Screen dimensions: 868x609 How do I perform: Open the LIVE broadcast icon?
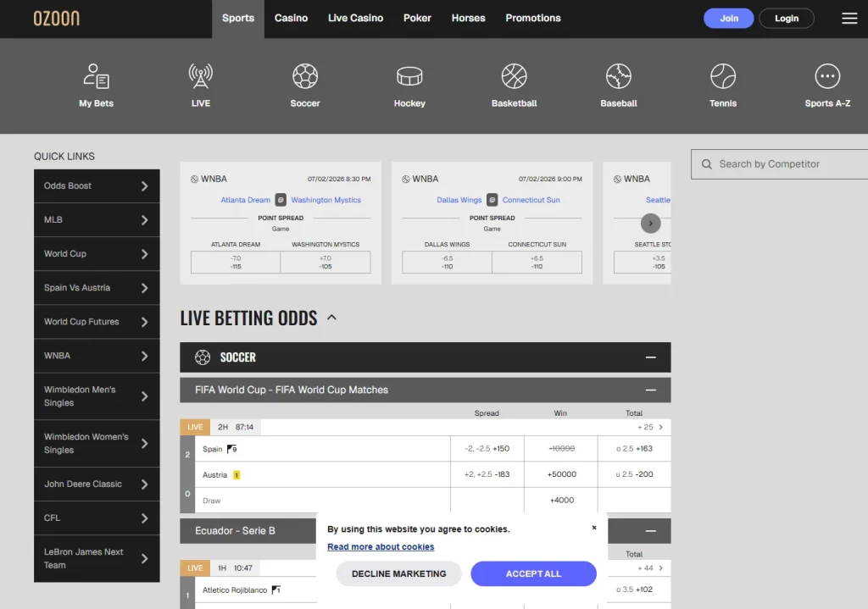[x=200, y=76]
